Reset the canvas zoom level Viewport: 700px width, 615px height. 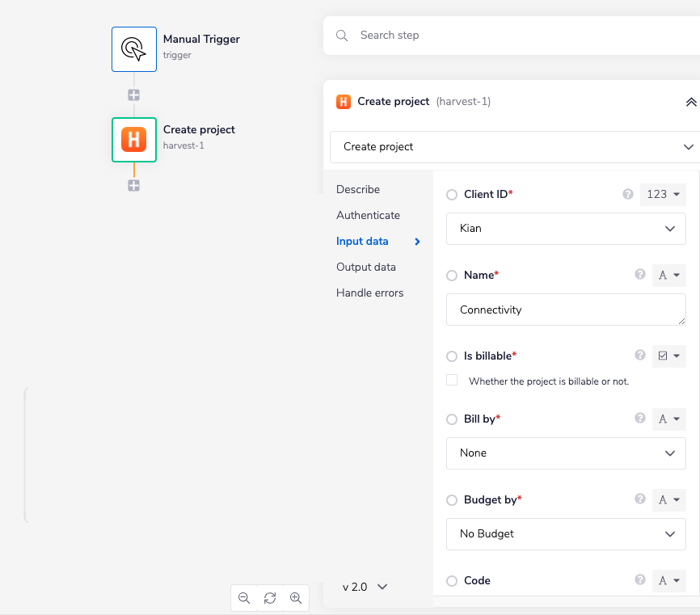coord(270,598)
